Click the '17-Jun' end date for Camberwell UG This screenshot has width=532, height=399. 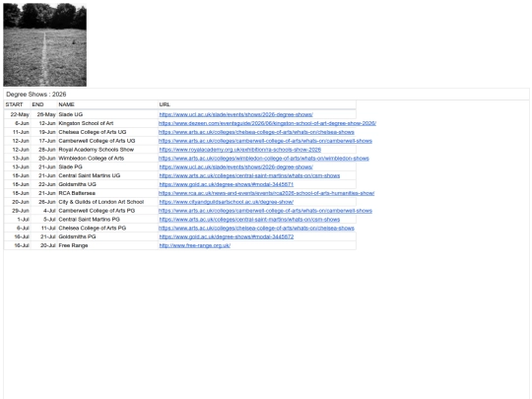tap(43, 141)
